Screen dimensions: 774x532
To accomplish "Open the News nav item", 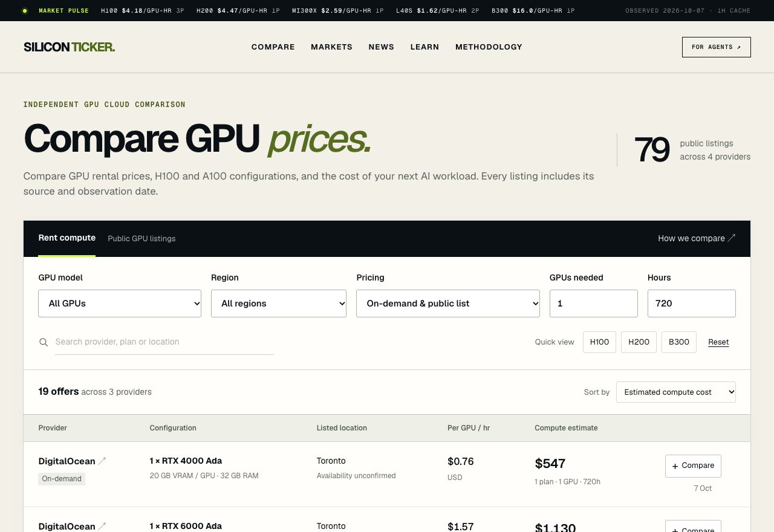I will [x=381, y=47].
